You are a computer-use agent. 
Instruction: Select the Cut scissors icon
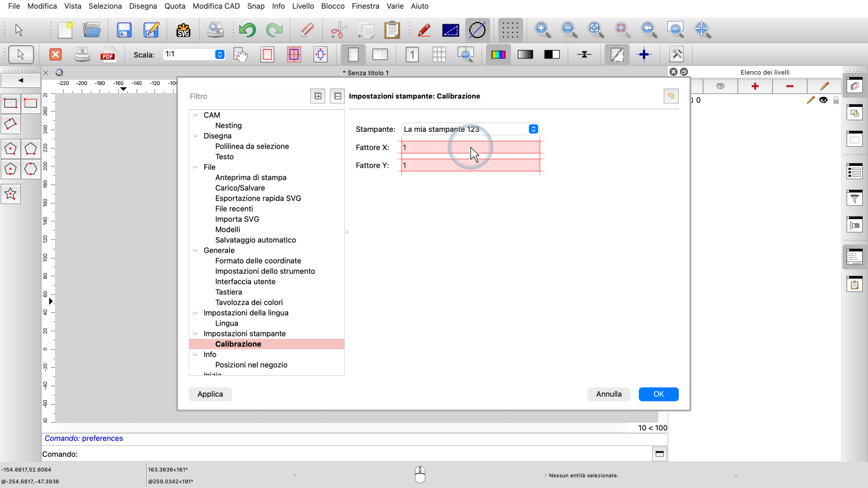coord(339,30)
